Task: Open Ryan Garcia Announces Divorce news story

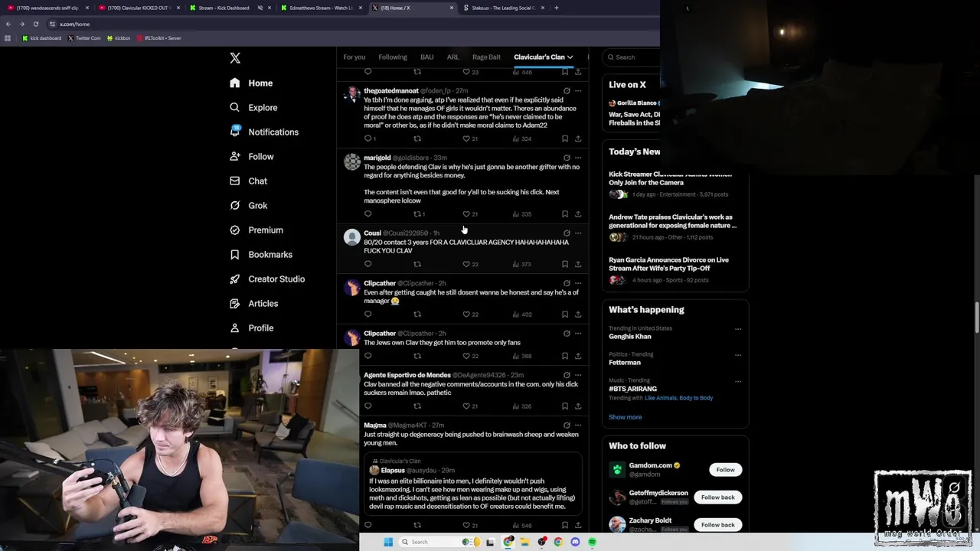Action: pos(674,271)
